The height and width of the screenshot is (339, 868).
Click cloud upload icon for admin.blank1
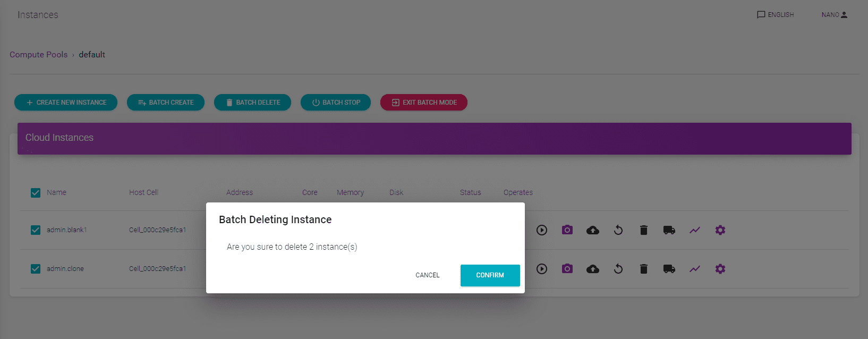[x=592, y=230]
